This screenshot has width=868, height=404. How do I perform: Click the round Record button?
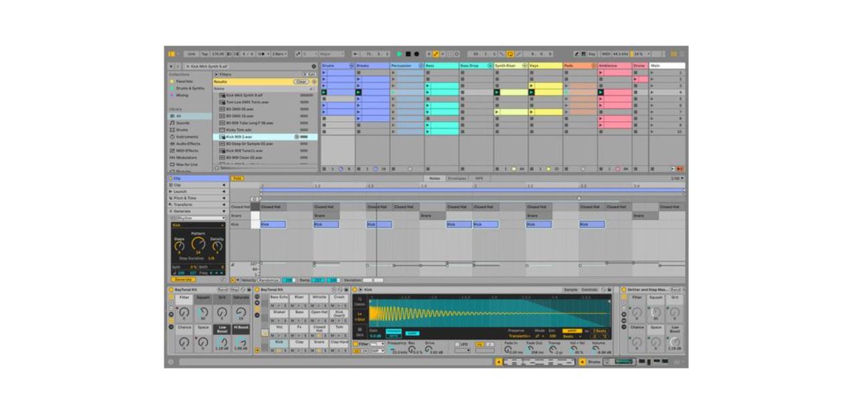416,54
